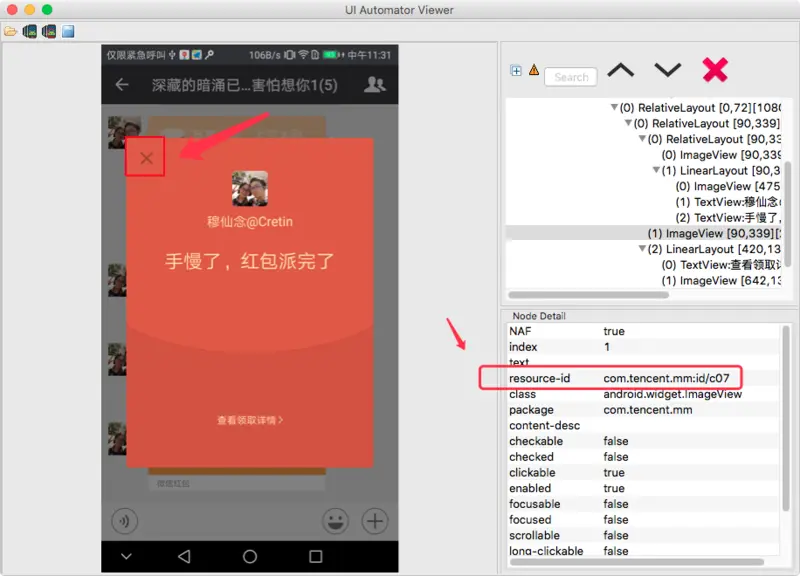Click the clickable true row

pos(644,472)
